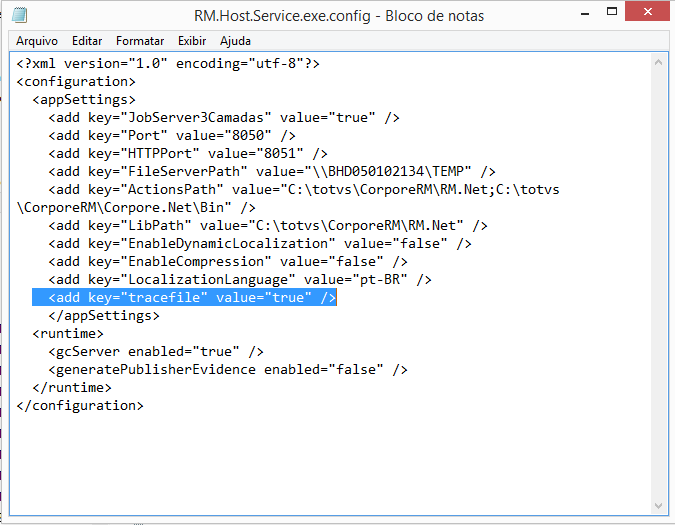The width and height of the screenshot is (675, 525).
Task: Click the Notepad icon in title bar
Action: 19,15
